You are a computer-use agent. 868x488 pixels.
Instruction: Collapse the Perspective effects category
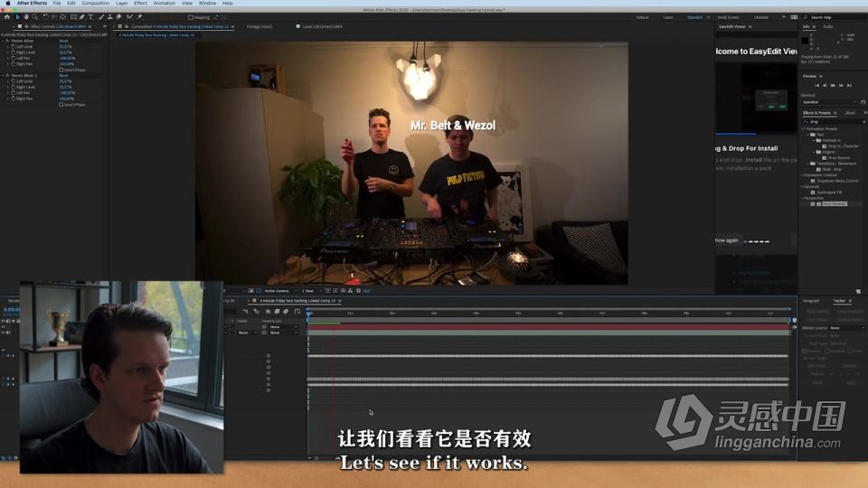(x=803, y=198)
